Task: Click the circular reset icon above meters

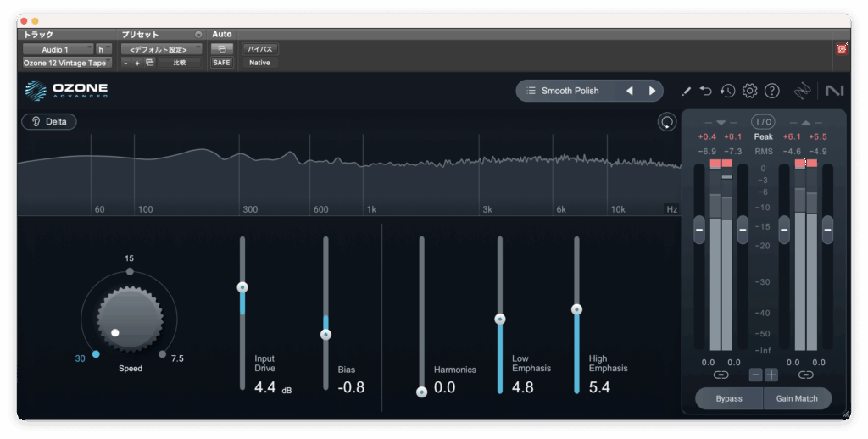Action: 668,122
